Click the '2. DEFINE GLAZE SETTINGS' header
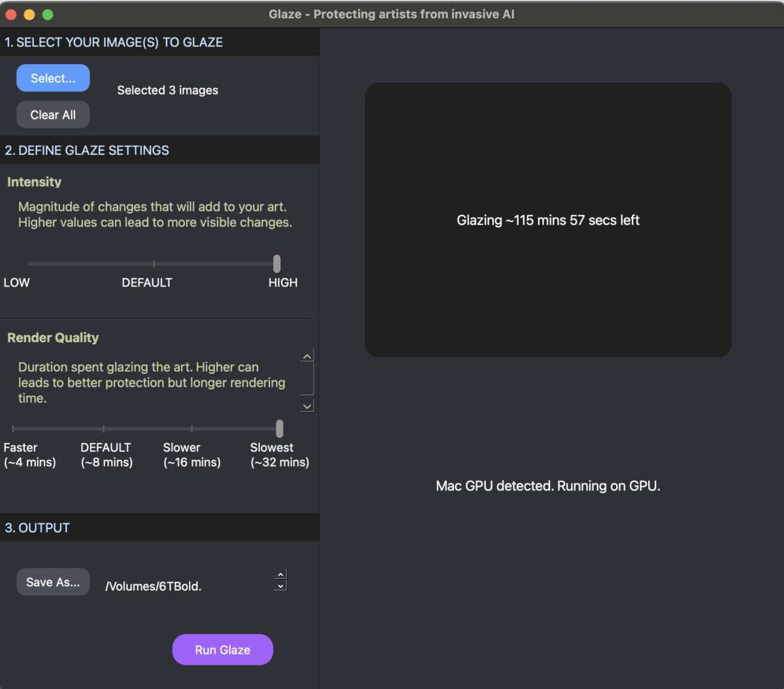This screenshot has width=784, height=689. coord(87,150)
